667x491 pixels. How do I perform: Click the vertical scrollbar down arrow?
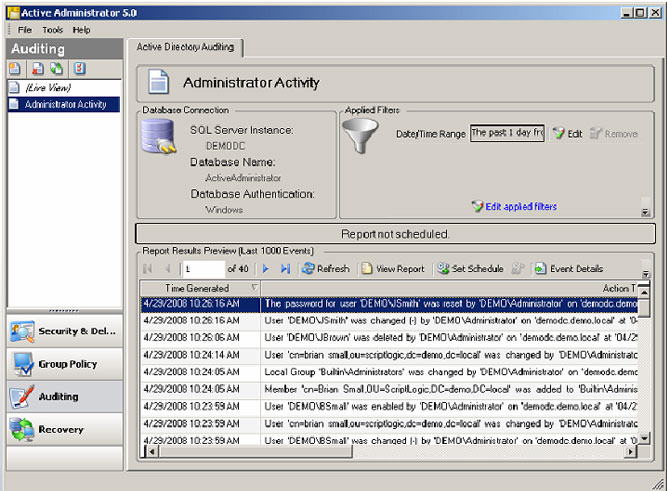coord(644,437)
